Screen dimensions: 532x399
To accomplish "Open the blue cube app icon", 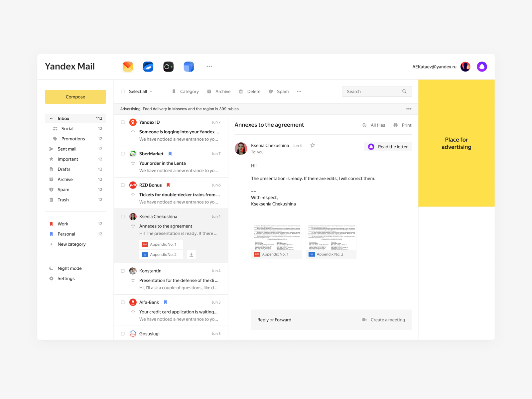I will [x=189, y=66].
